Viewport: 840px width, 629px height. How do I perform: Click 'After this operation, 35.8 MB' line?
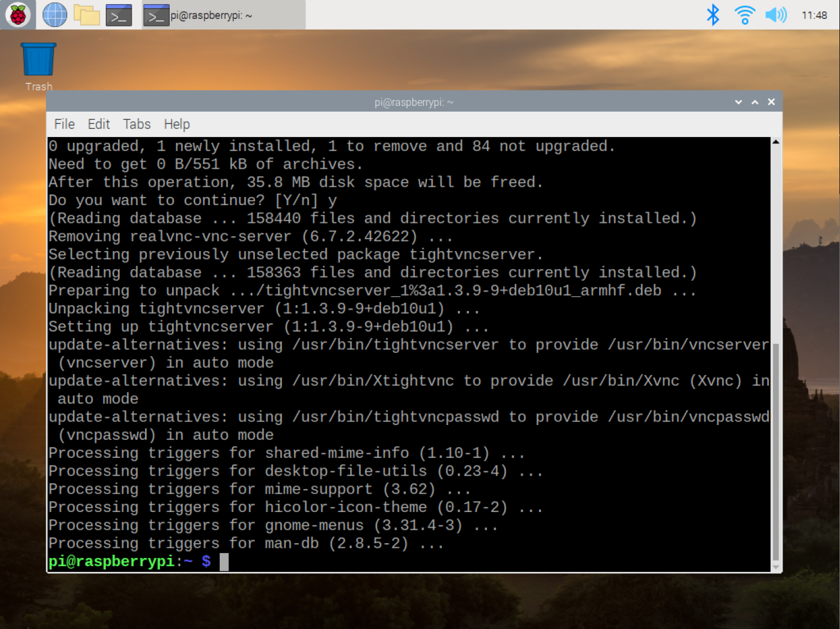point(295,182)
